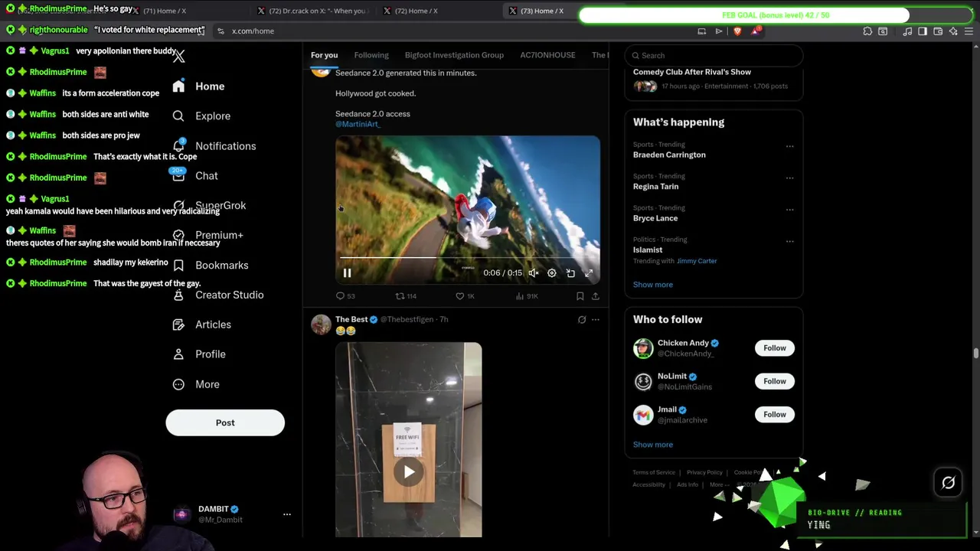Switch to Dr.crack on X browser tab

click(x=312, y=11)
